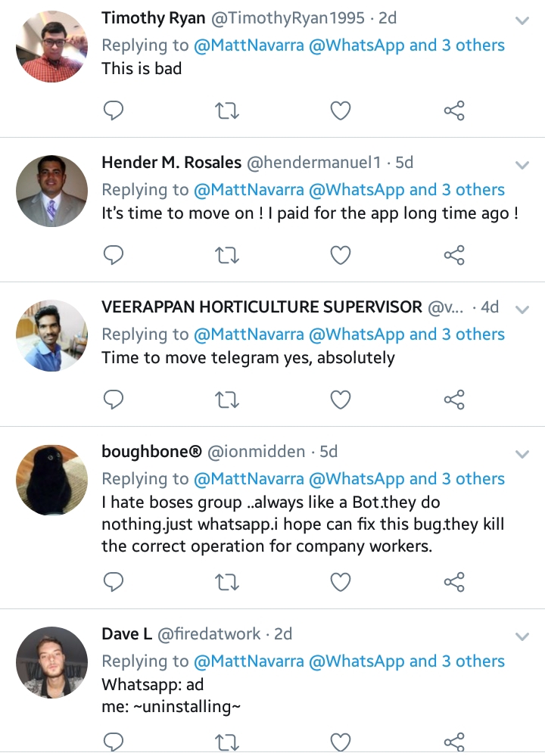545x756 pixels.
Task: Reply to Timothy Ryan's tweet
Action: [x=113, y=111]
